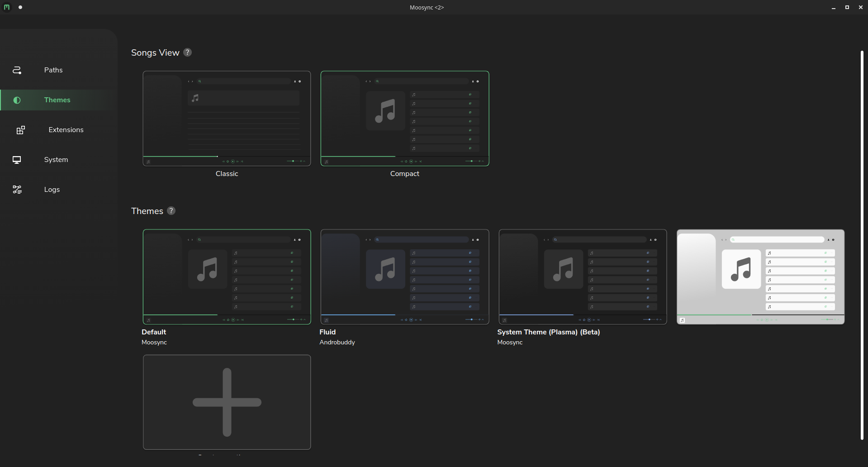Screen dimensions: 868x467
Task: Minimize the Moosync window
Action: (x=834, y=8)
